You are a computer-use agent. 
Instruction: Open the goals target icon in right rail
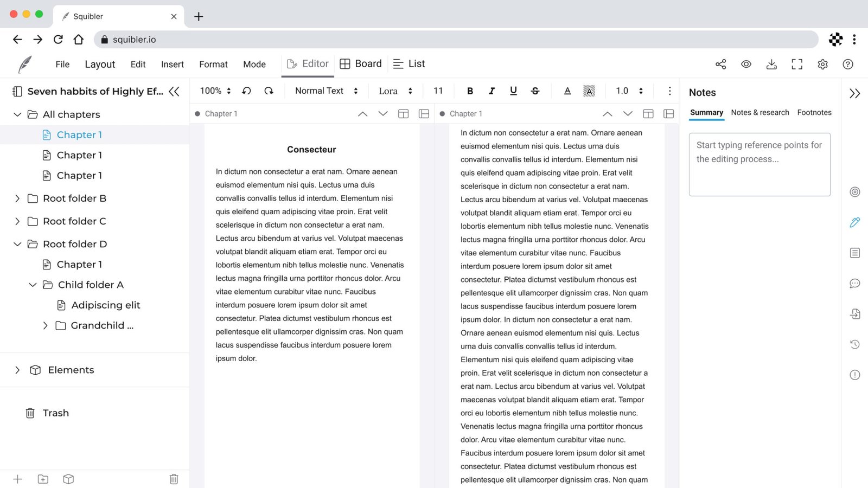(x=855, y=192)
